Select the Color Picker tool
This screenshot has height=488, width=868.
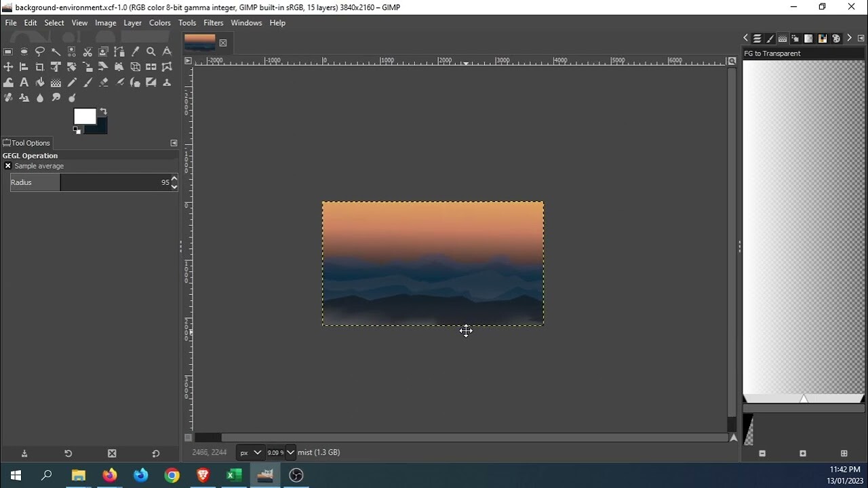tap(135, 52)
